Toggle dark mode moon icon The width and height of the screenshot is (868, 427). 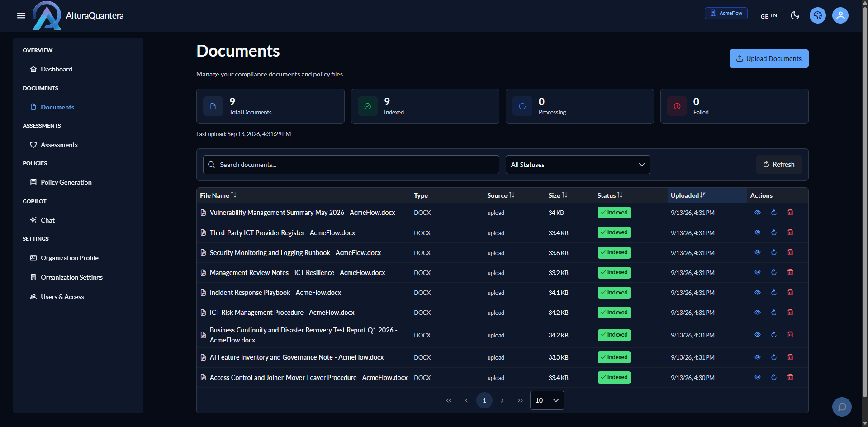[x=795, y=15]
